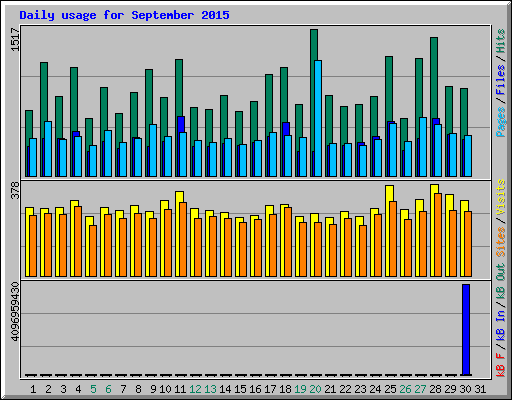Click the cyan pages bar for day 20
Screen dimensions: 512x400
click(318, 118)
